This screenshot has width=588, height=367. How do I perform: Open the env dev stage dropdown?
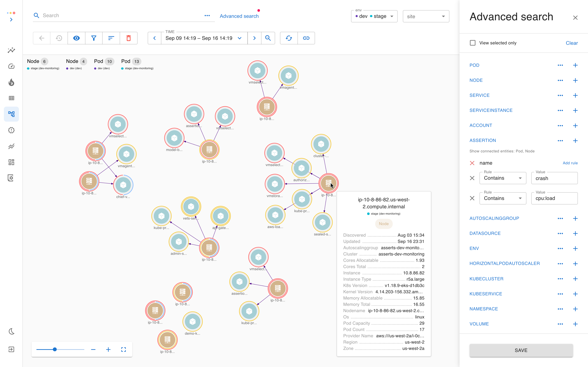tap(374, 16)
